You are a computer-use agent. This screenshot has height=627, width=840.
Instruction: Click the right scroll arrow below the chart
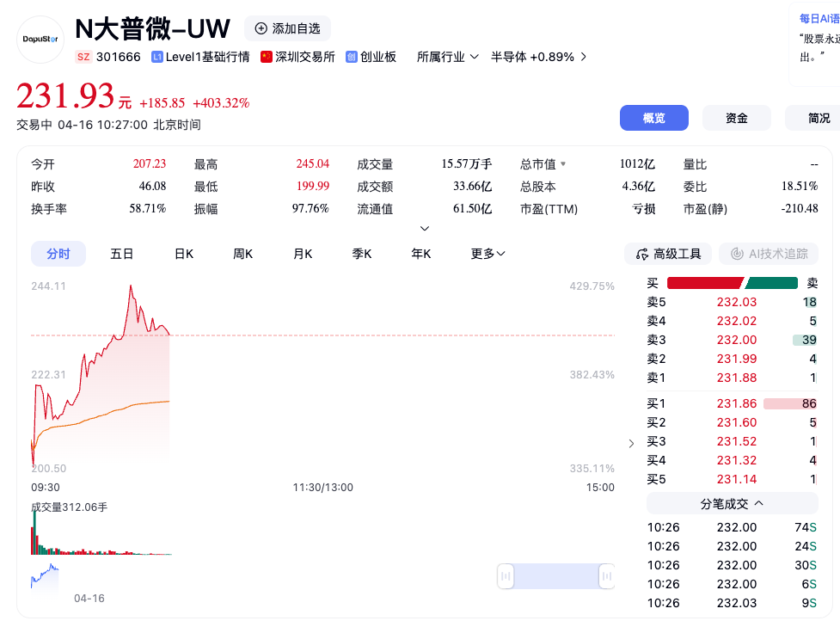[x=607, y=575]
